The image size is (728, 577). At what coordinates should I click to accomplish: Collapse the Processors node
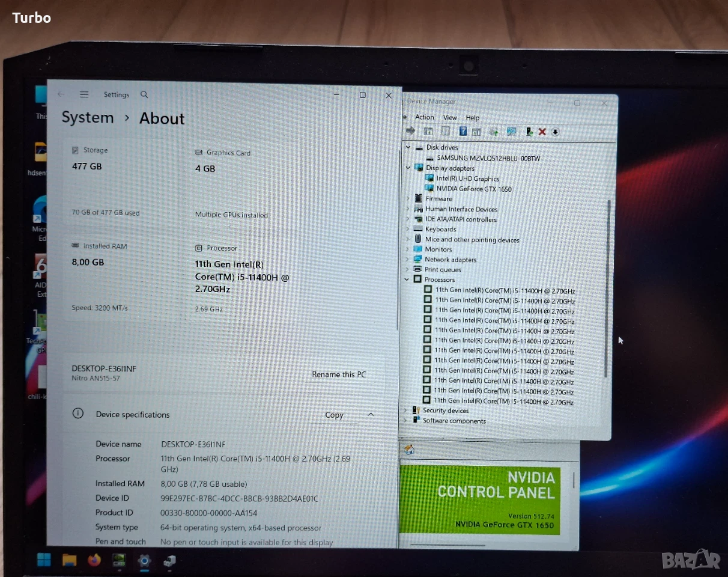click(407, 279)
